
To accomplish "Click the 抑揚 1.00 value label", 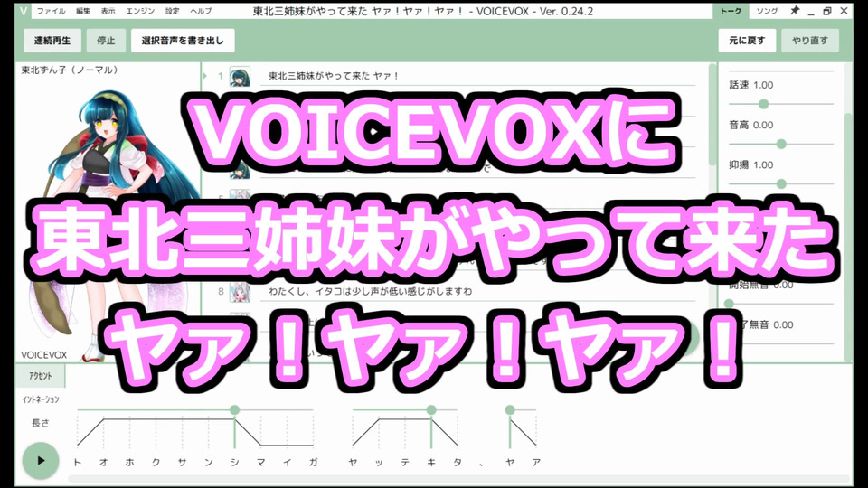I will pos(751,164).
